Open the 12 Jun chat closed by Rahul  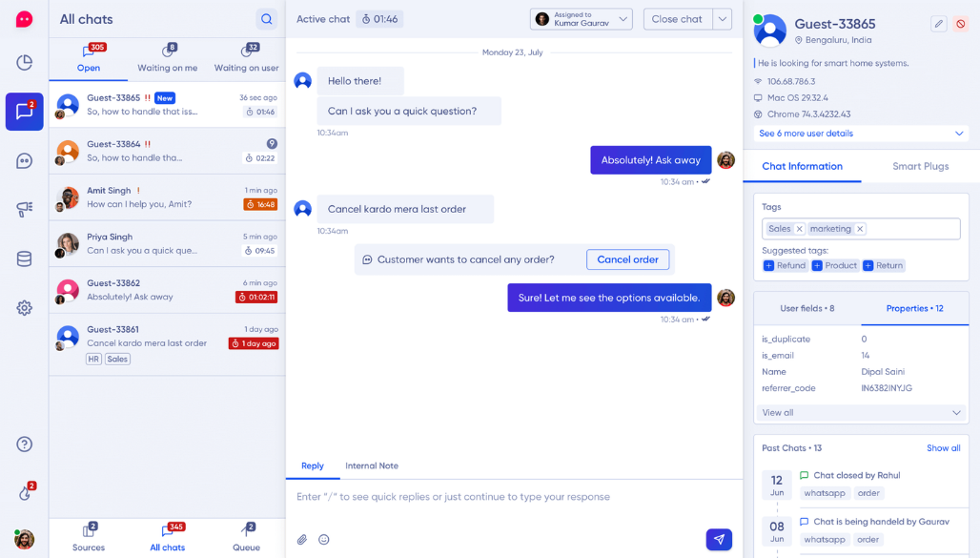(863, 484)
